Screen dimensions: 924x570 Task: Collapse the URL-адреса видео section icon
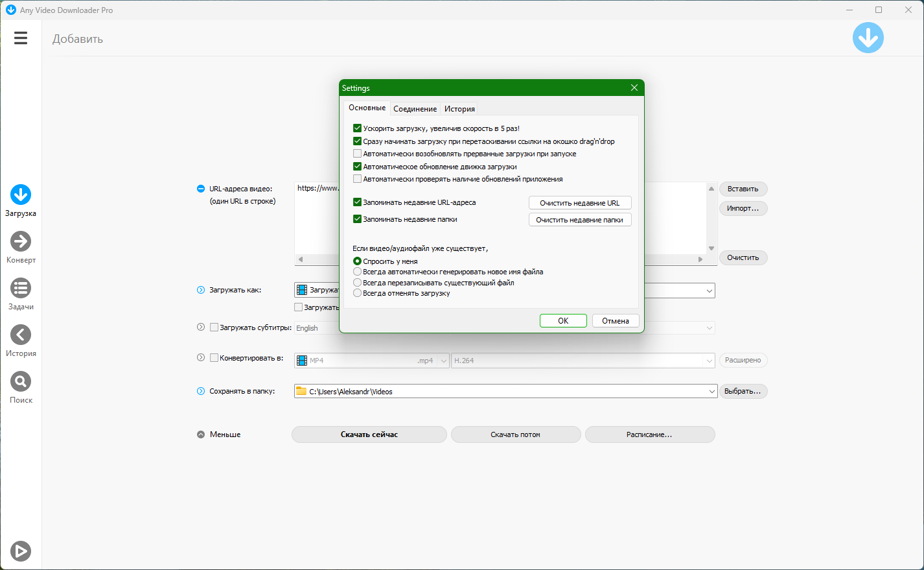pos(201,189)
